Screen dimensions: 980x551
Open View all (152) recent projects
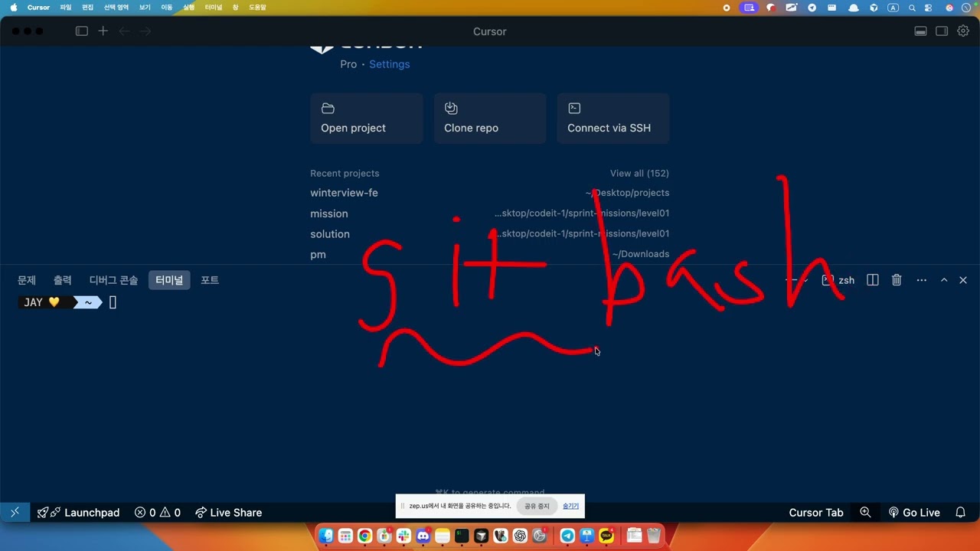639,174
